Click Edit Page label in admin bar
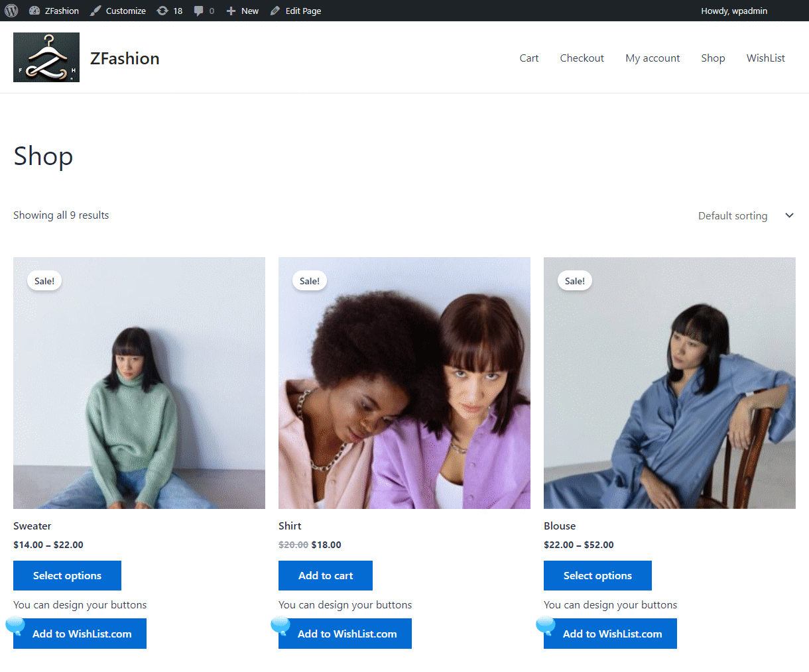The width and height of the screenshot is (809, 672). (x=303, y=11)
